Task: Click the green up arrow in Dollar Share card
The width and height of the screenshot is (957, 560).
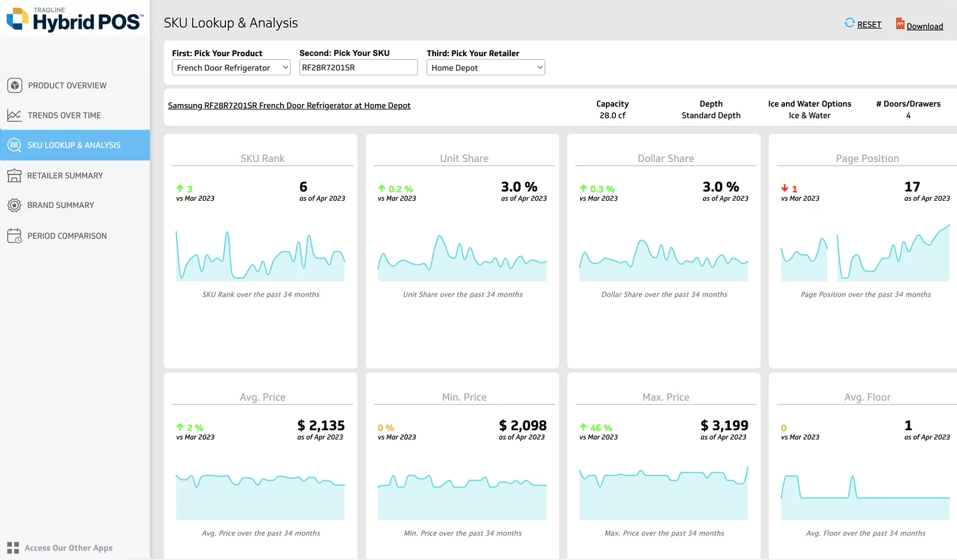Action: pyautogui.click(x=583, y=188)
